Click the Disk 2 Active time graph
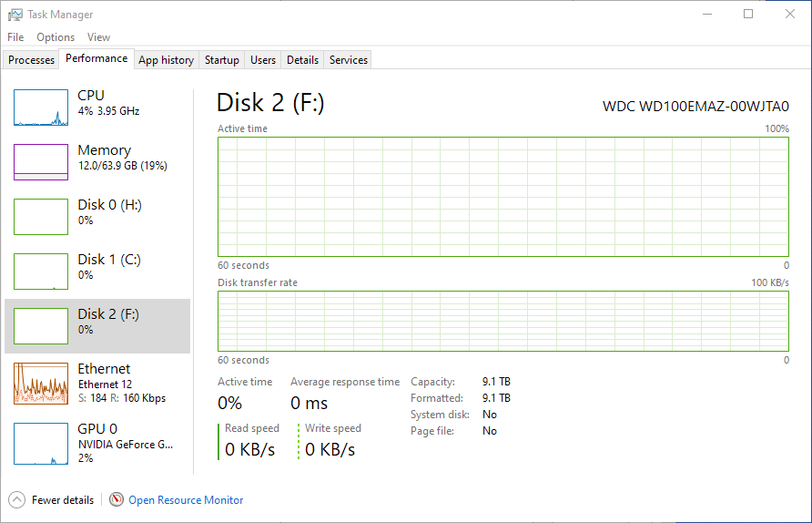The width and height of the screenshot is (812, 523). pos(503,197)
